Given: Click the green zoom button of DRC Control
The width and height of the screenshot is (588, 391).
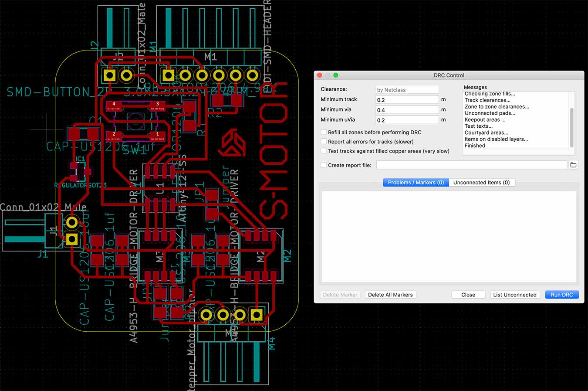Looking at the screenshot, I should click(x=336, y=75).
